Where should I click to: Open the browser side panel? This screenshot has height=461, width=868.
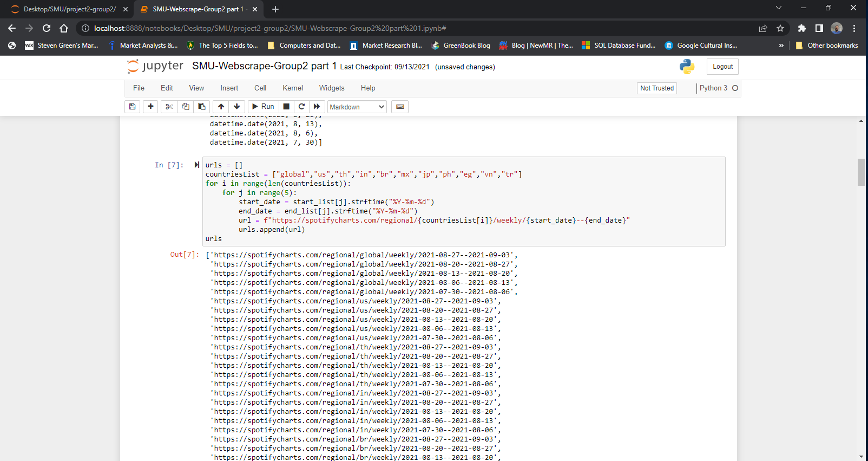click(819, 28)
